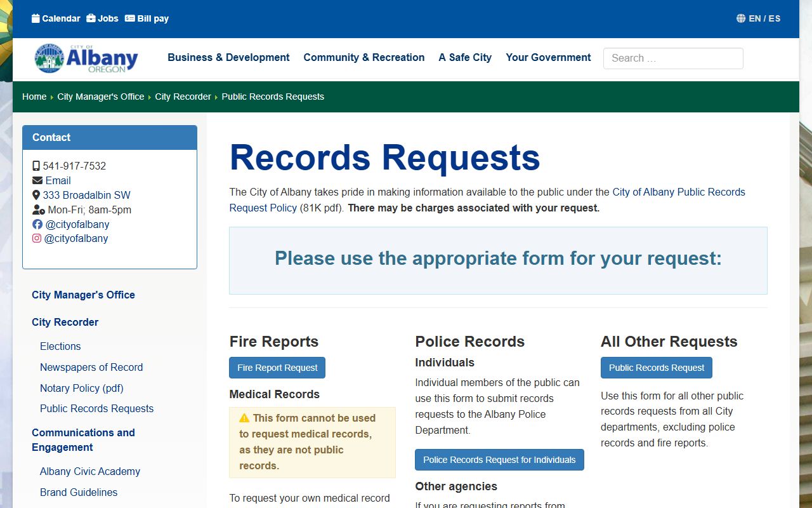Go to City Recorder breadcrumb
Screen dimensions: 812x508
[183, 97]
